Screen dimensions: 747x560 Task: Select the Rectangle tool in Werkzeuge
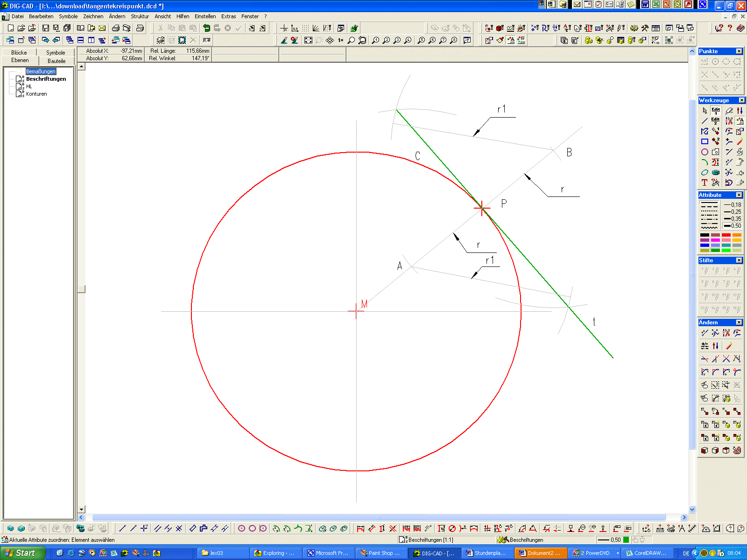(x=705, y=141)
